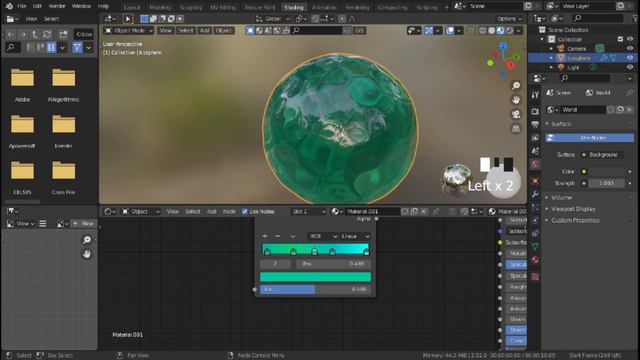
Task: Open the color ramp Linear interpolation dropdown
Action: click(x=356, y=236)
